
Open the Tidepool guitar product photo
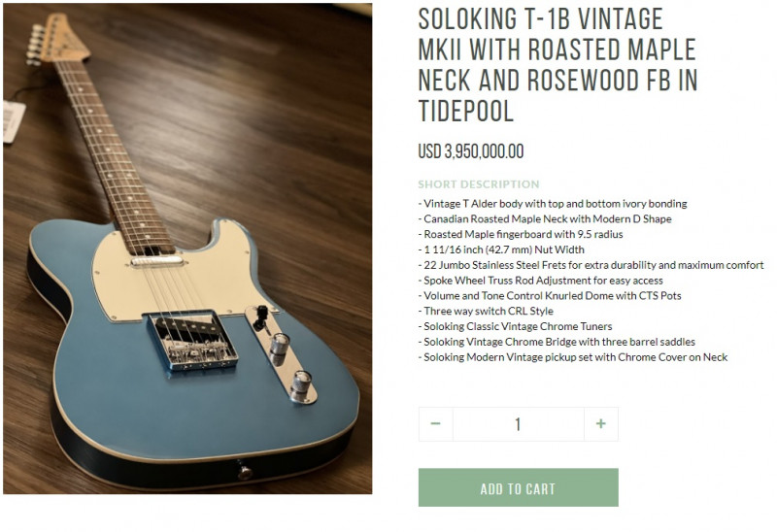point(187,249)
